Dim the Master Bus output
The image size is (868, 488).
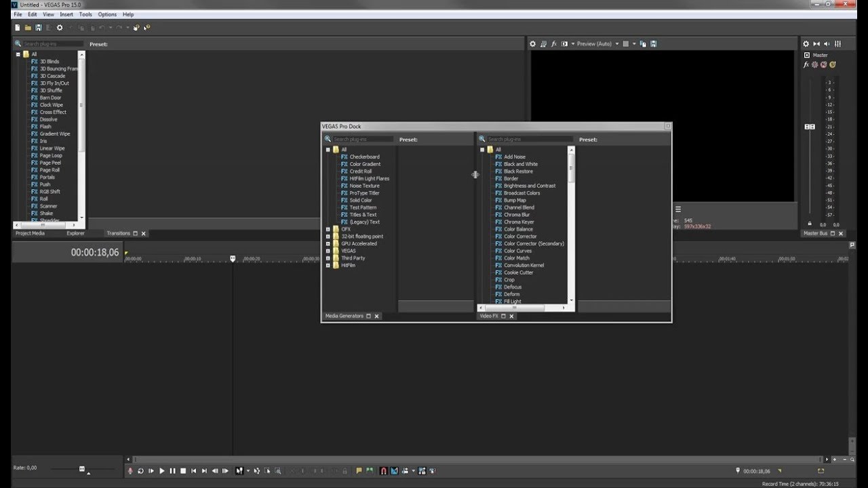pos(827,43)
